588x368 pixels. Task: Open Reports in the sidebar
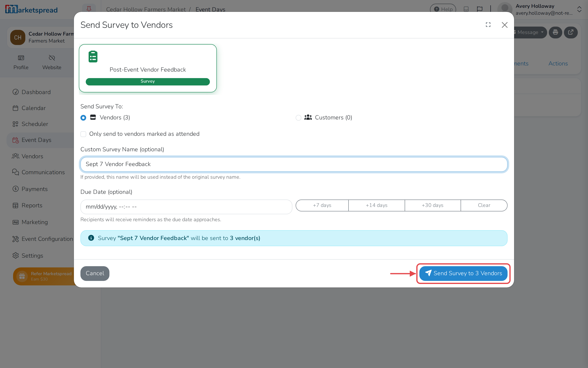tap(32, 205)
